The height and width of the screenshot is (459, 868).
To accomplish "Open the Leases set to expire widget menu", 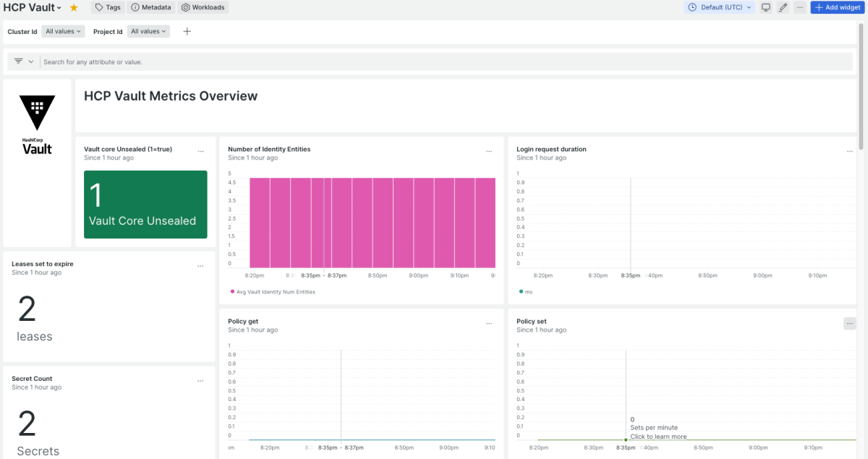I will click(x=200, y=266).
